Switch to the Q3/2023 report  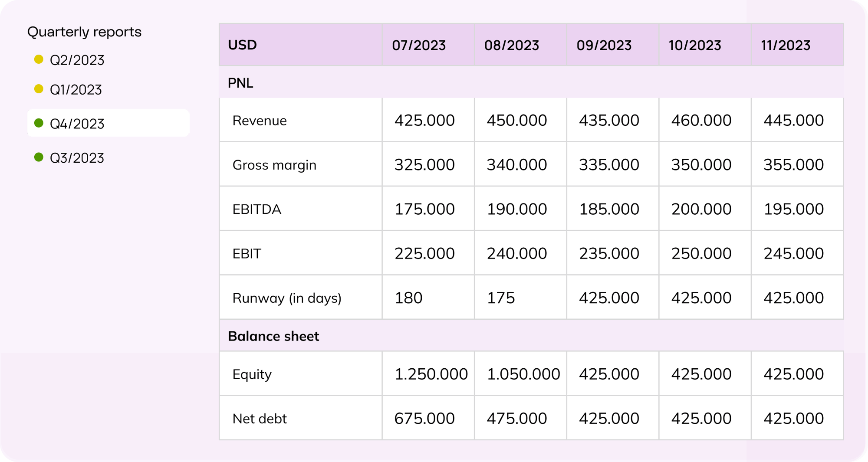coord(77,158)
